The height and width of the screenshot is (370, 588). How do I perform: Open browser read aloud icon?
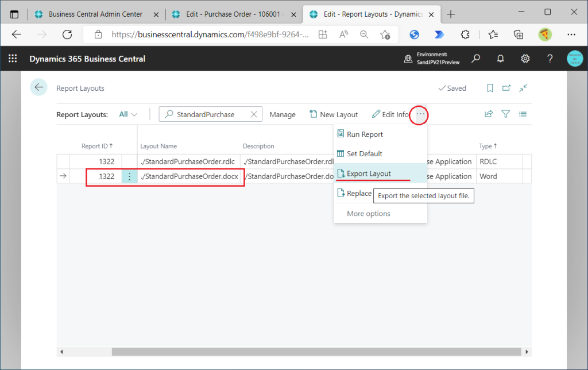[343, 34]
